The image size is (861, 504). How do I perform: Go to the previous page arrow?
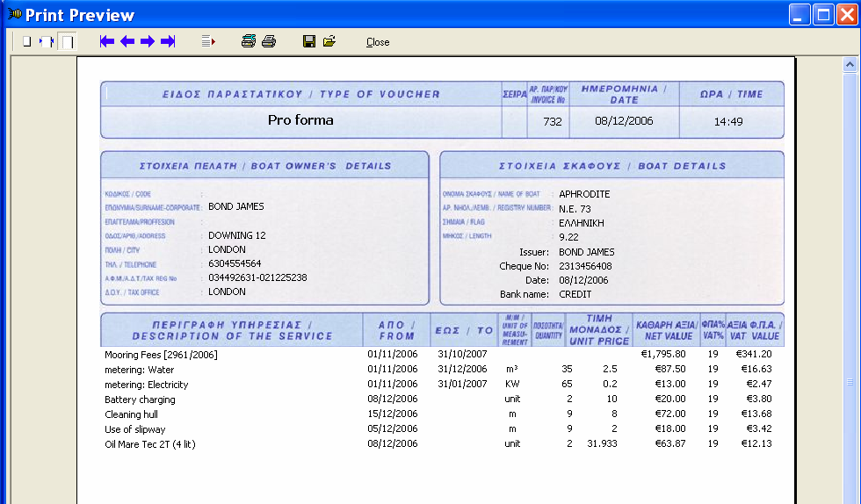pos(127,41)
